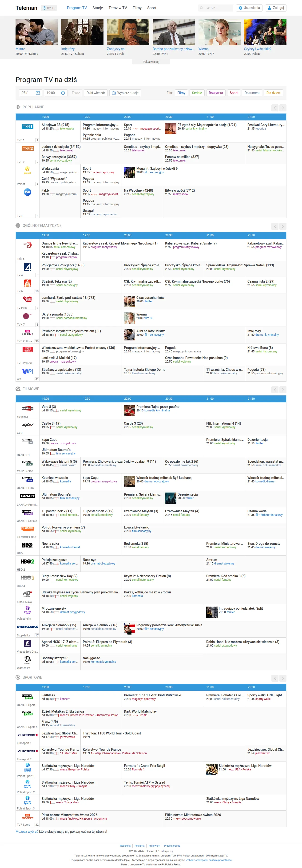Screen dimensions: 302x868
Task: Open the DZIŚ date picker
Action: [x=31, y=93]
